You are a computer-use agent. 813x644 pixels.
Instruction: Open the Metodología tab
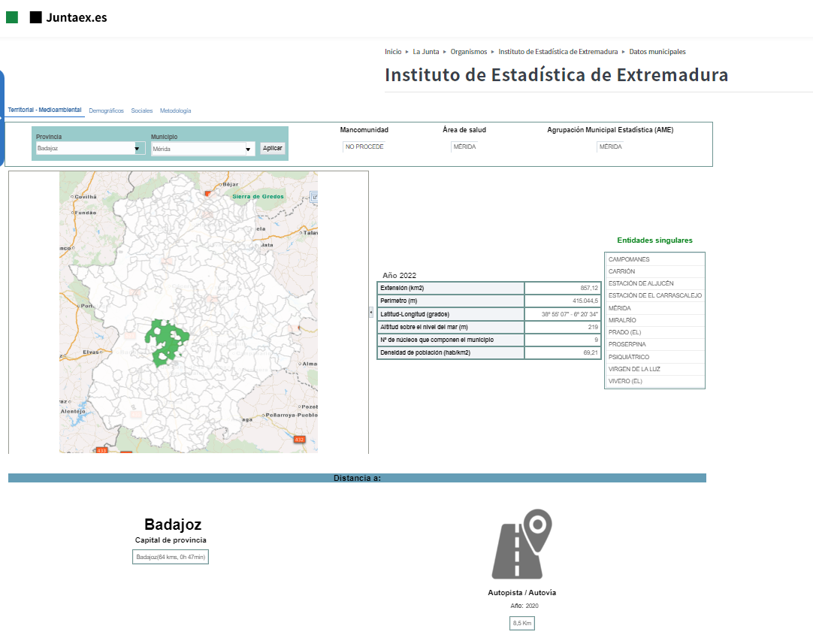pyautogui.click(x=175, y=110)
